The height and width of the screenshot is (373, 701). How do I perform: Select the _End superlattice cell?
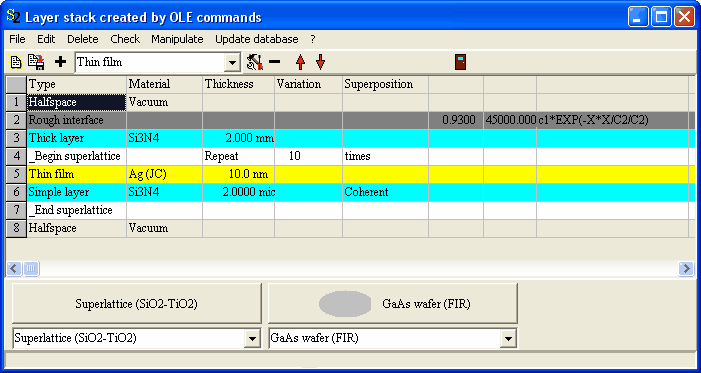(x=77, y=210)
